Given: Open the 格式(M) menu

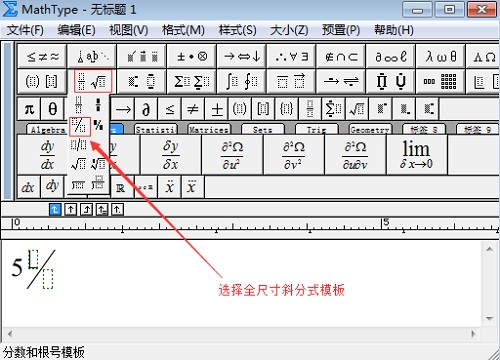Looking at the screenshot, I should pos(183,30).
